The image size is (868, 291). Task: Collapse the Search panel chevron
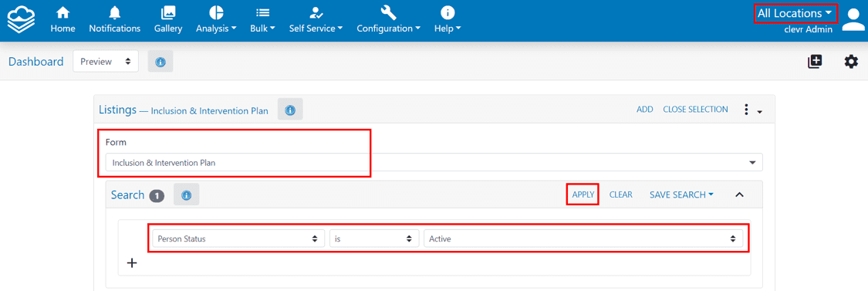click(739, 195)
